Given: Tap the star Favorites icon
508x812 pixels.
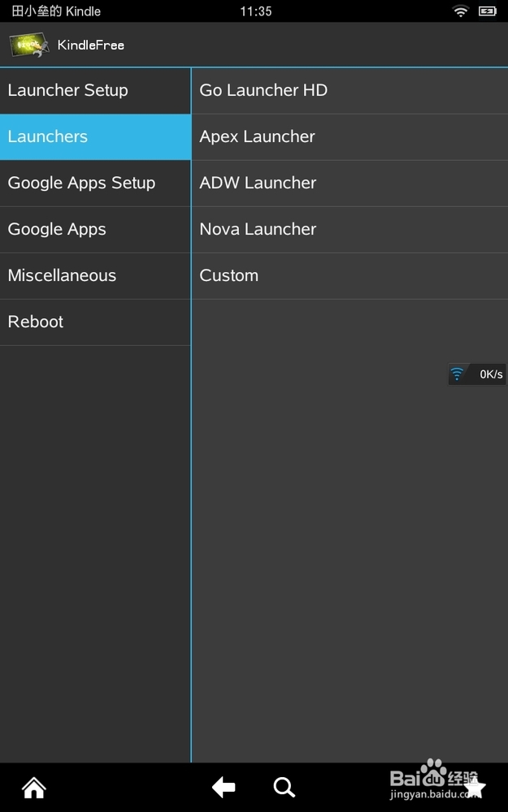Looking at the screenshot, I should pos(475,787).
